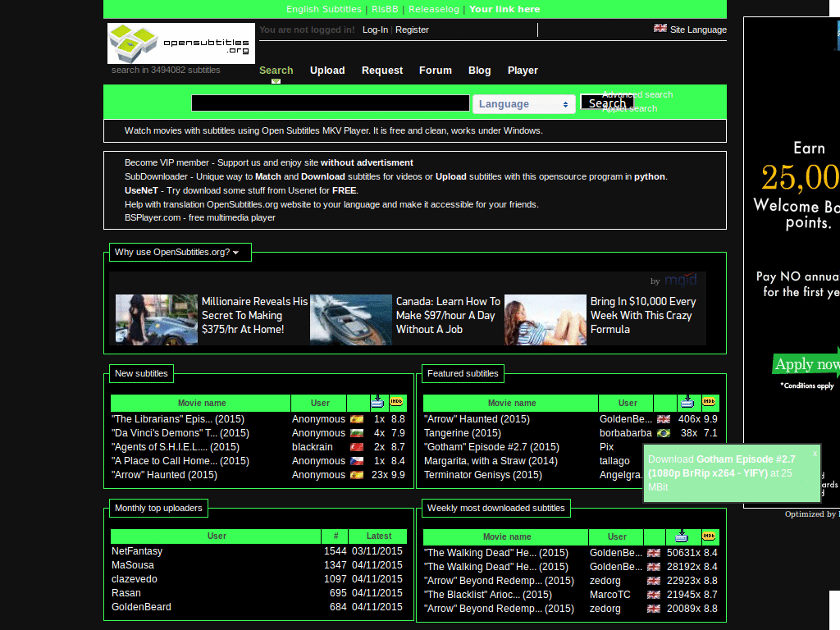Image resolution: width=840 pixels, height=630 pixels.
Task: Click the flag in the 20089x Arrow row
Action: pos(654,609)
